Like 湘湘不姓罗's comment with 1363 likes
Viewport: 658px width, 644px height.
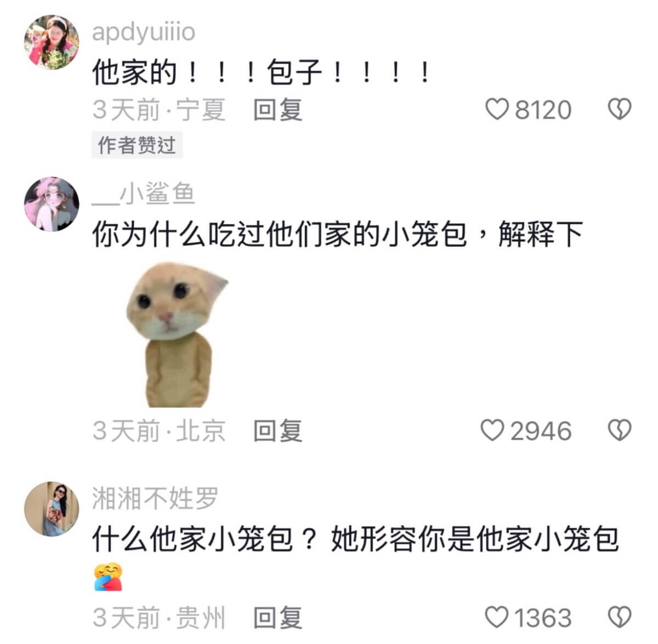click(x=497, y=618)
